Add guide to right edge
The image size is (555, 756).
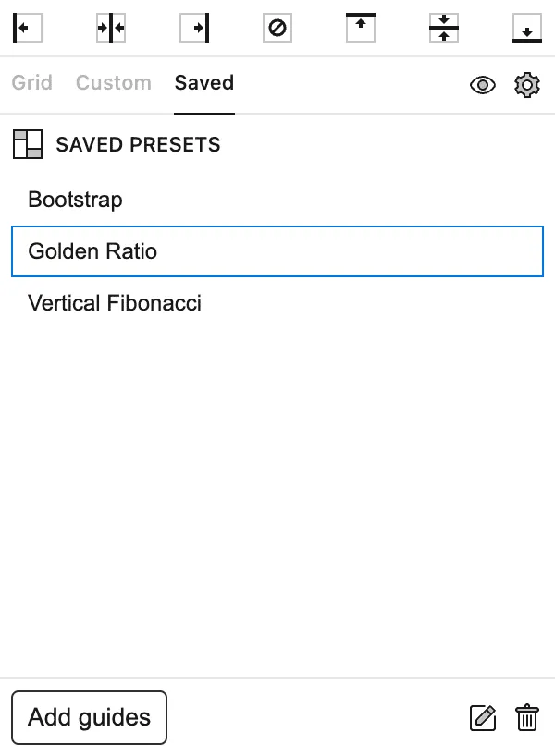click(x=194, y=28)
